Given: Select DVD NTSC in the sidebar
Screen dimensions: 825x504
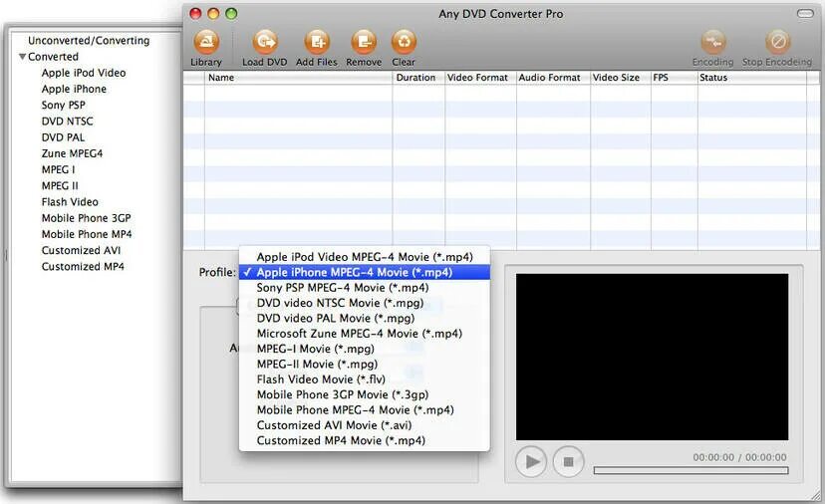Looking at the screenshot, I should click(68, 121).
